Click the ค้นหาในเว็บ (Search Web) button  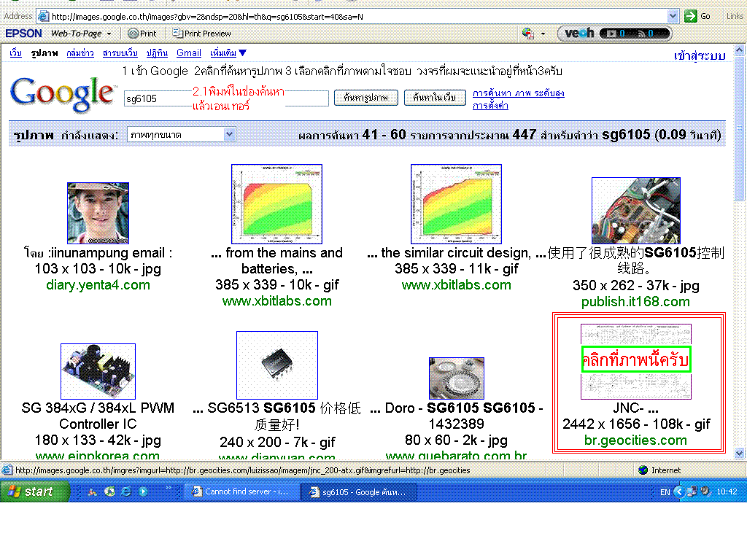tap(435, 98)
